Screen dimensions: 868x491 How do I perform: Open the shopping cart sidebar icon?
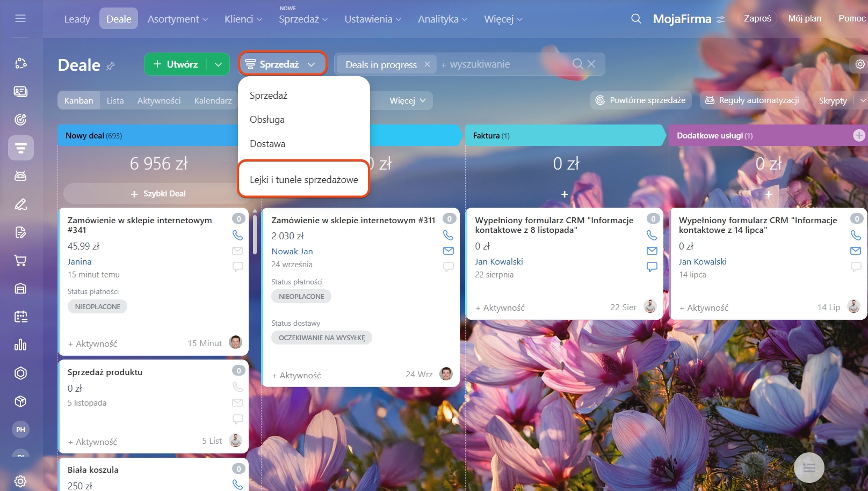pyautogui.click(x=20, y=261)
